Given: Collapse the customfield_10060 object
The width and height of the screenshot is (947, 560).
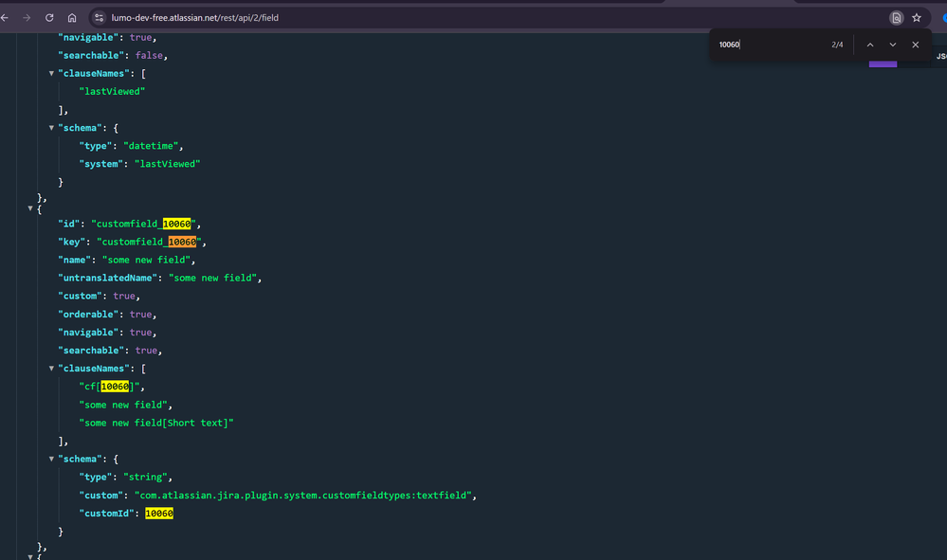Looking at the screenshot, I should point(30,208).
